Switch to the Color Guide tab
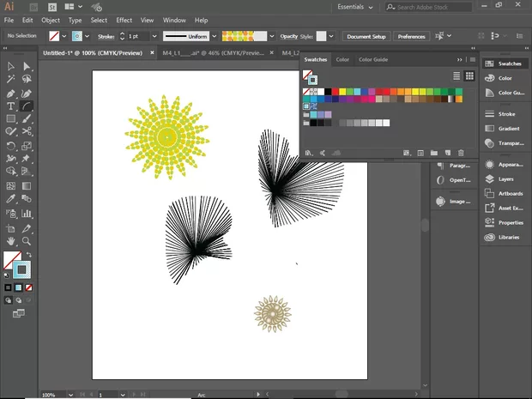Screen dimensions: 532x399 [x=372, y=59]
